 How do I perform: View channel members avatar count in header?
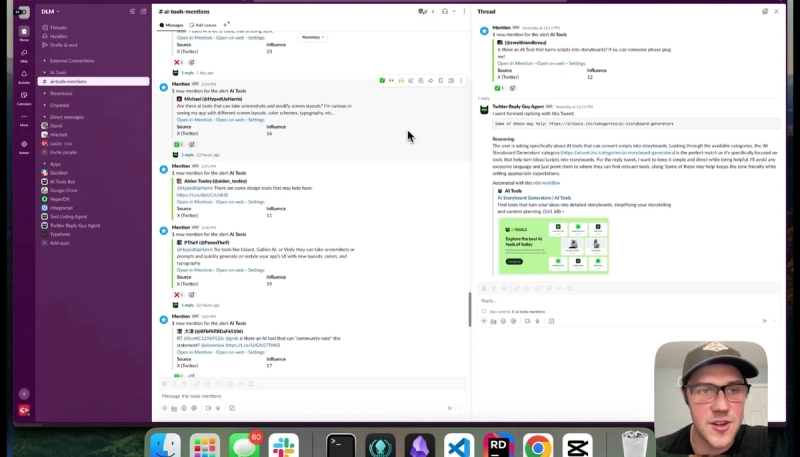426,11
